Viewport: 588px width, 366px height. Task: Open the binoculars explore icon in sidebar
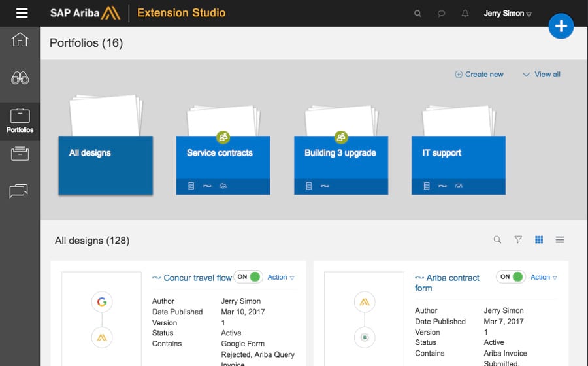tap(20, 78)
